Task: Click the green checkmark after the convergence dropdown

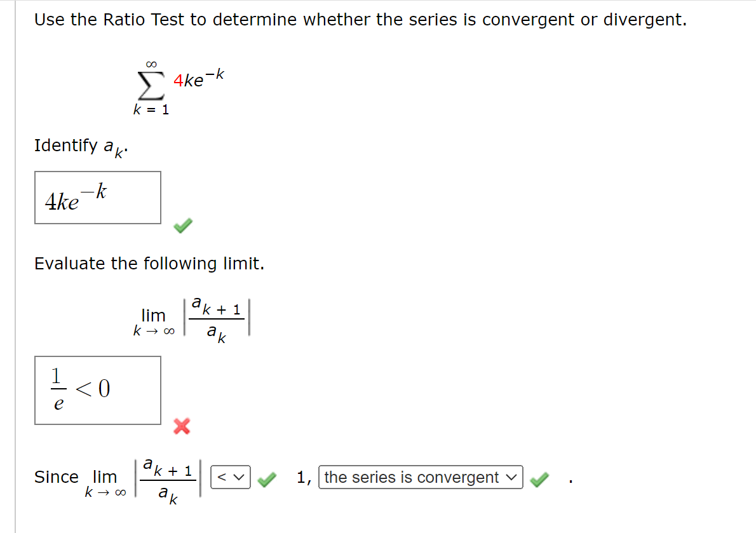Action: 539,480
